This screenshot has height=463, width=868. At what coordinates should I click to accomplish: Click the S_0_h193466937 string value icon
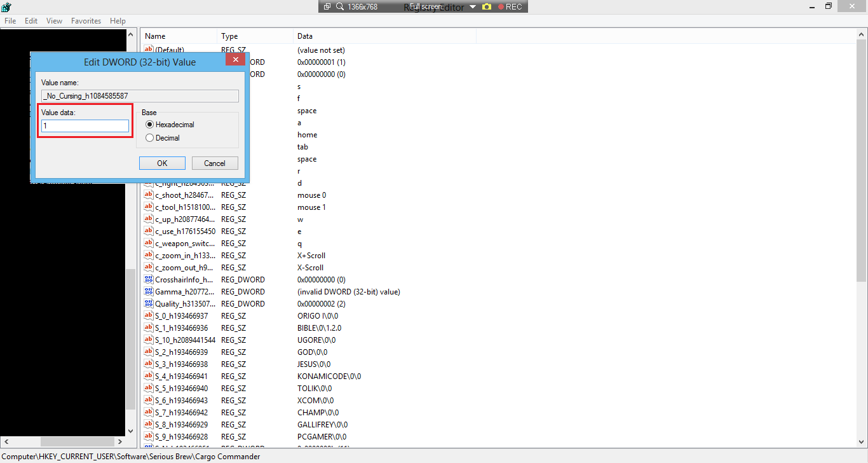click(x=149, y=316)
